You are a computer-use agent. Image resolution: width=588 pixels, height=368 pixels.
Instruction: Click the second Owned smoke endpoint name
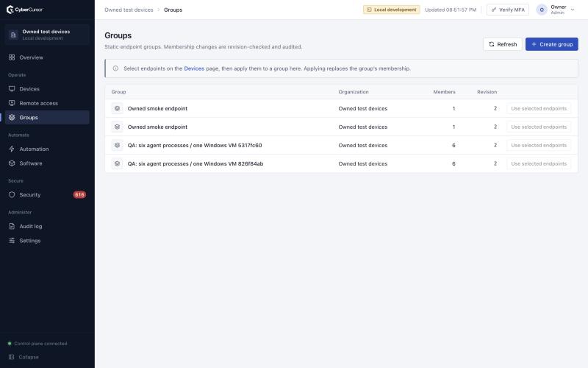(157, 127)
